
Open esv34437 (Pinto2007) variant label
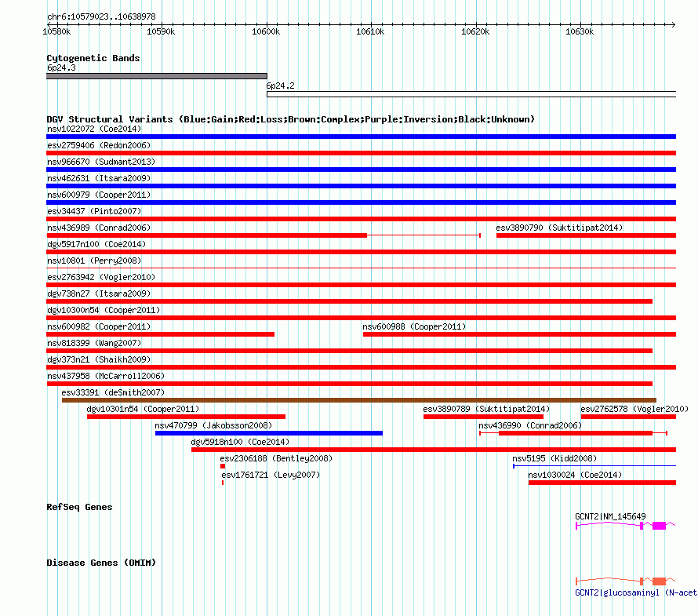pyautogui.click(x=94, y=211)
